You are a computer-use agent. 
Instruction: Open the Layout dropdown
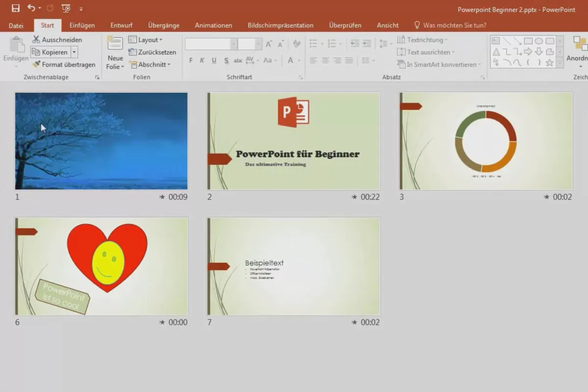146,40
